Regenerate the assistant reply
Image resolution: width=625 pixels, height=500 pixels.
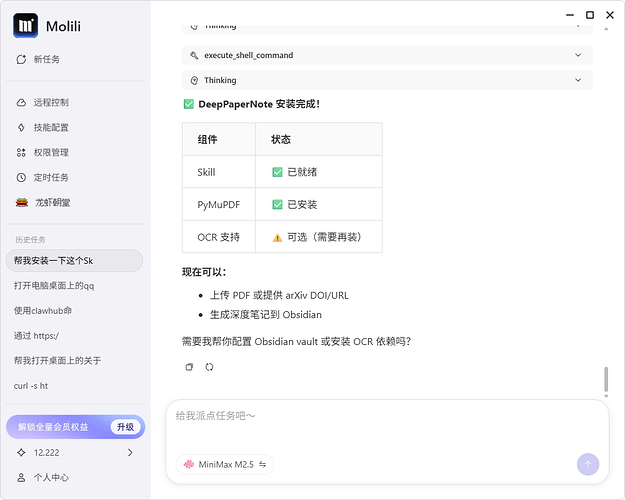click(x=209, y=367)
